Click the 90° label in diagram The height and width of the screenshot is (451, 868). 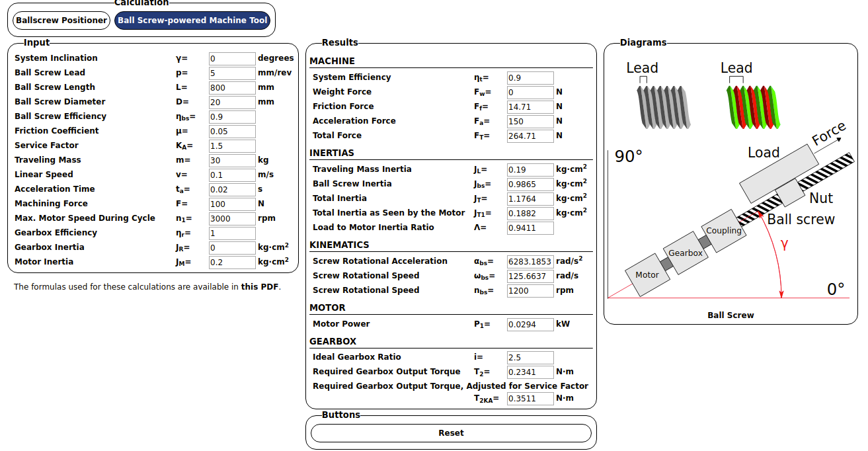pyautogui.click(x=628, y=157)
